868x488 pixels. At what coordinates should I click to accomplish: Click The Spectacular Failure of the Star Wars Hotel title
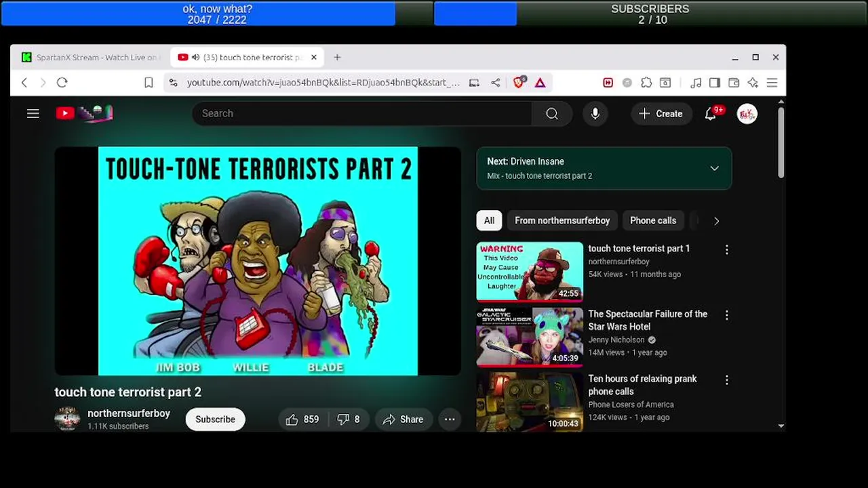[648, 320]
